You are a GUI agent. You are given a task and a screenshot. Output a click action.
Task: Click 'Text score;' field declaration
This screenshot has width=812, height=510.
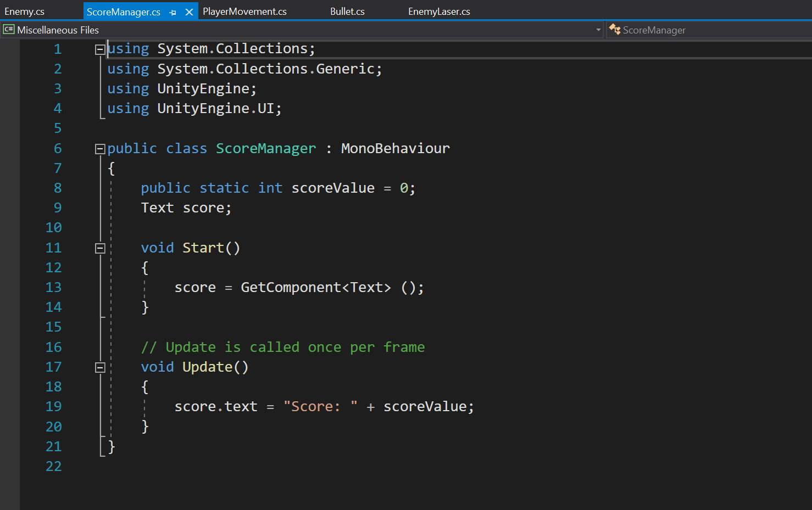pyautogui.click(x=186, y=208)
